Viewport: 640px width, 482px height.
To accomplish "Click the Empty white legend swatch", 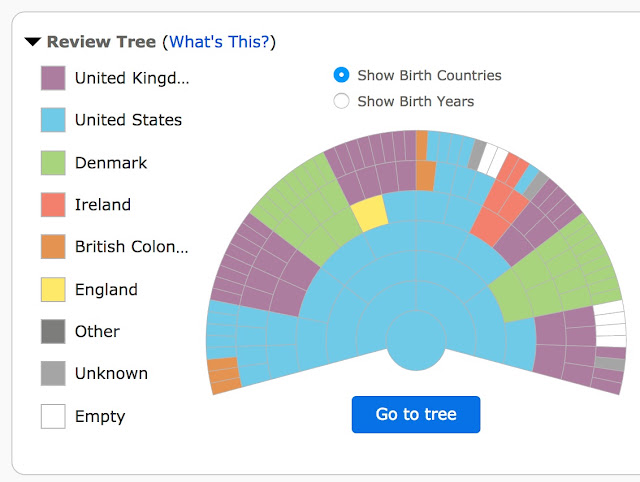I will [x=53, y=416].
